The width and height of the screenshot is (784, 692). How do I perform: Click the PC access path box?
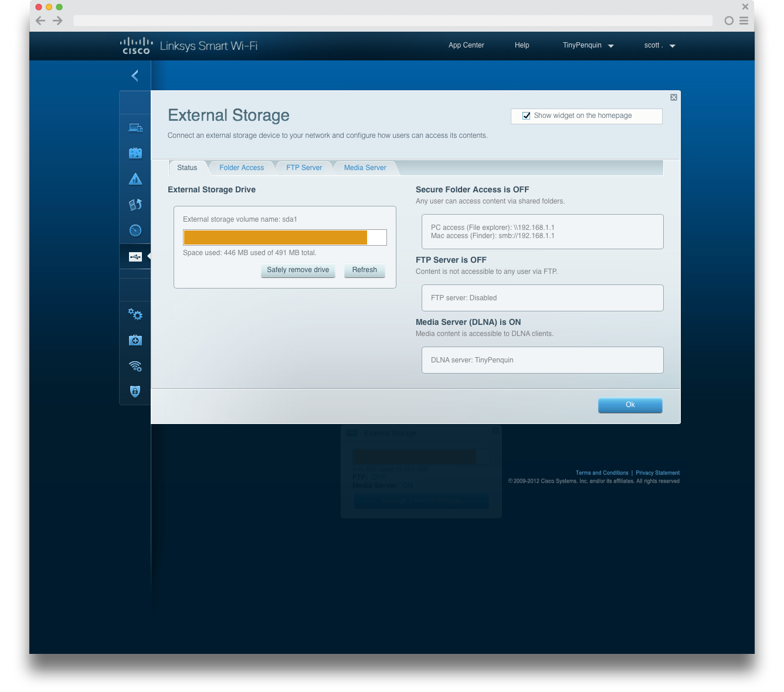(x=542, y=232)
